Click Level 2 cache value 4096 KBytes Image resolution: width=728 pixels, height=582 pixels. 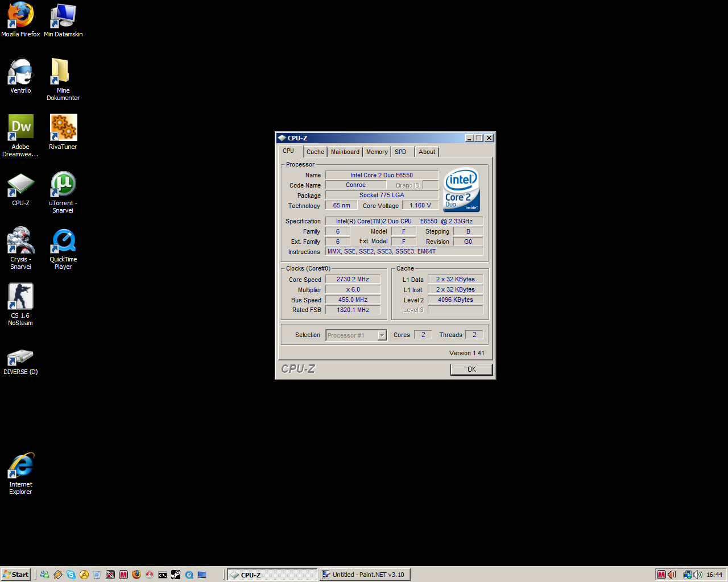(x=456, y=300)
